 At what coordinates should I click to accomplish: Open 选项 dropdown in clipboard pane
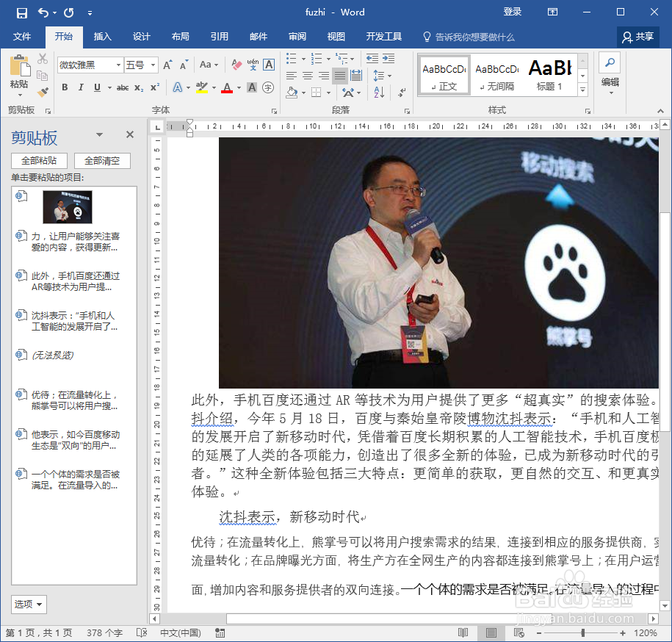(x=29, y=604)
